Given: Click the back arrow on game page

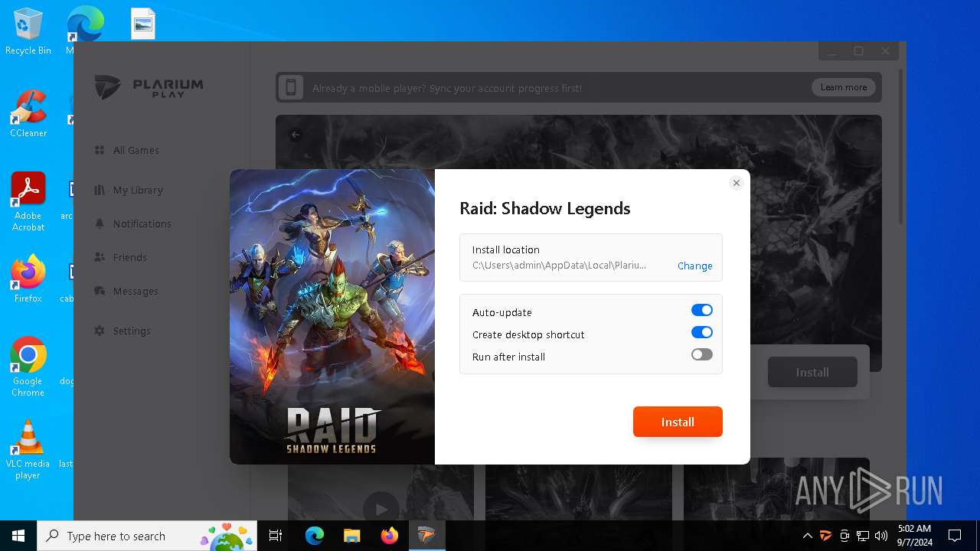Looking at the screenshot, I should pyautogui.click(x=296, y=135).
